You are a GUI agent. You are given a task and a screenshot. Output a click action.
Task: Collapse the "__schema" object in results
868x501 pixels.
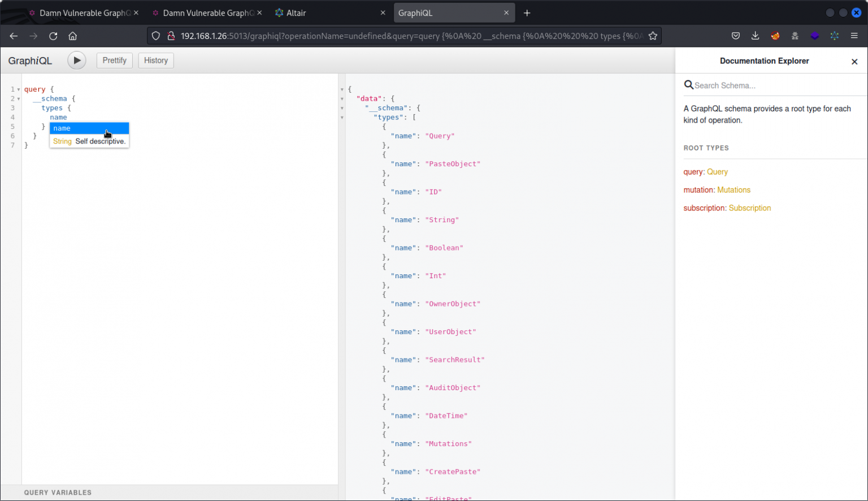[x=342, y=108]
